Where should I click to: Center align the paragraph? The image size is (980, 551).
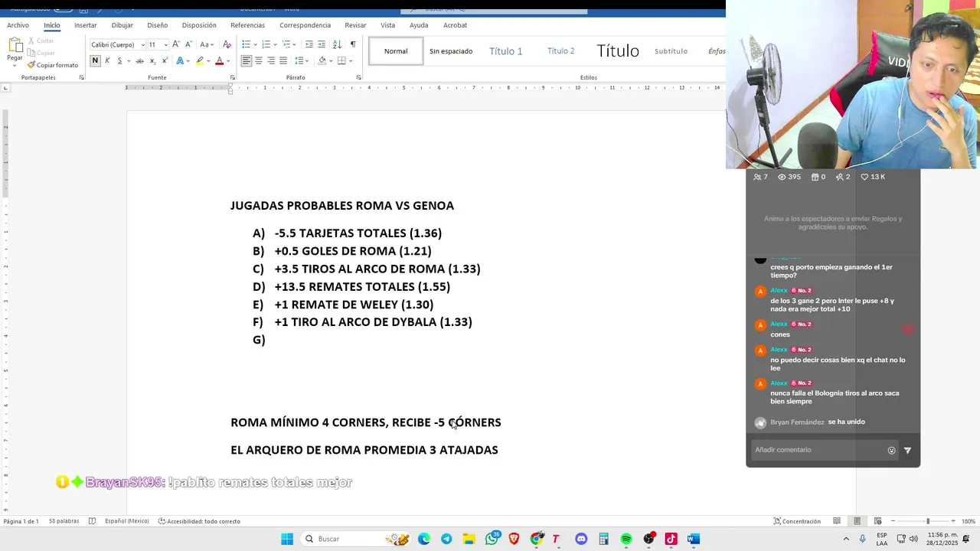259,60
